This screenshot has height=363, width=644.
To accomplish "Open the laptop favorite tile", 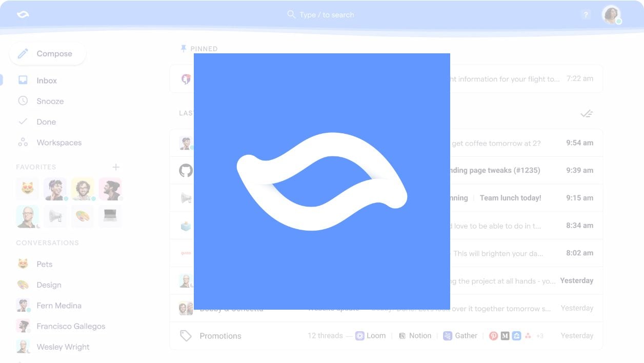I will (110, 216).
